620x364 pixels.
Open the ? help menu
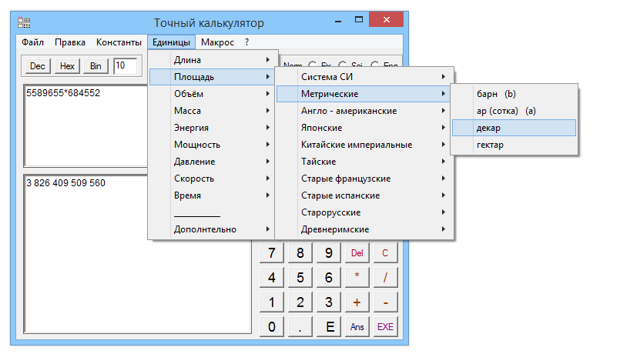coord(247,42)
